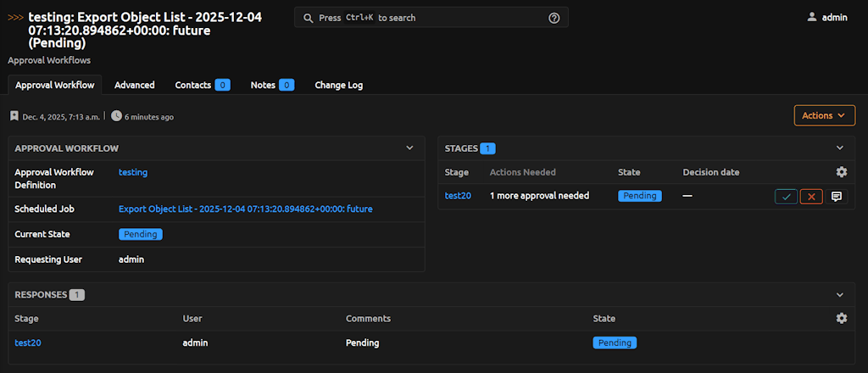Click the bookmark created-date icon
Screen dimensions: 868x373
(14, 116)
